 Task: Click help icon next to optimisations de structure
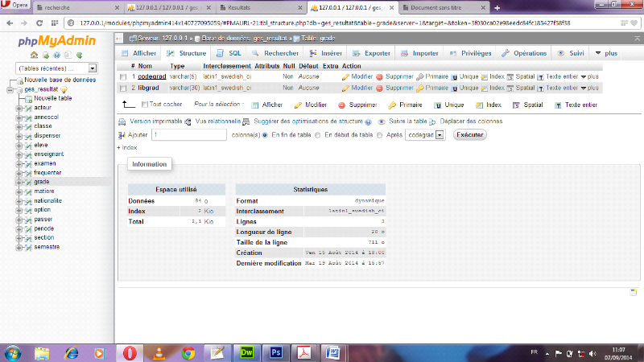coord(369,122)
